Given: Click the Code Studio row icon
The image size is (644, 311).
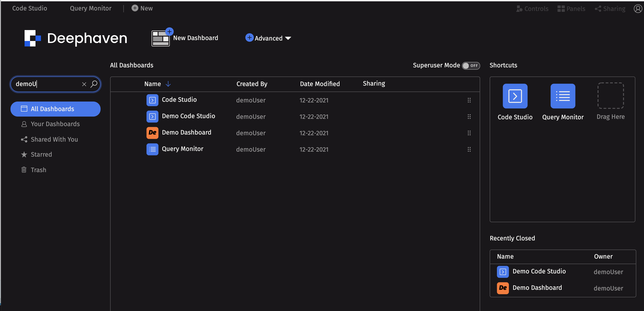Looking at the screenshot, I should coord(152,100).
